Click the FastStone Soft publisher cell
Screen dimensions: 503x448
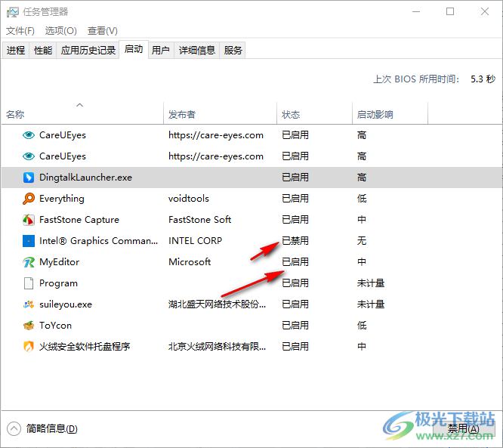point(200,220)
